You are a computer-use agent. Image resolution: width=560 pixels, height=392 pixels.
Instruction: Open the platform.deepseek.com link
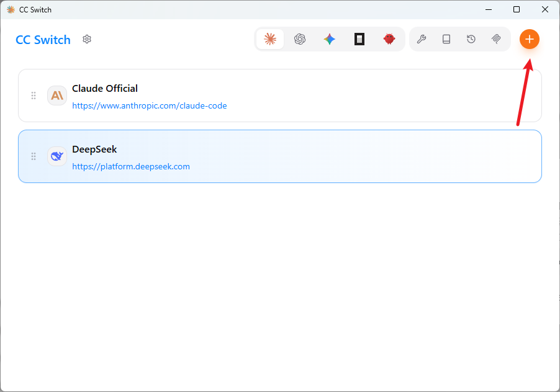pos(131,167)
